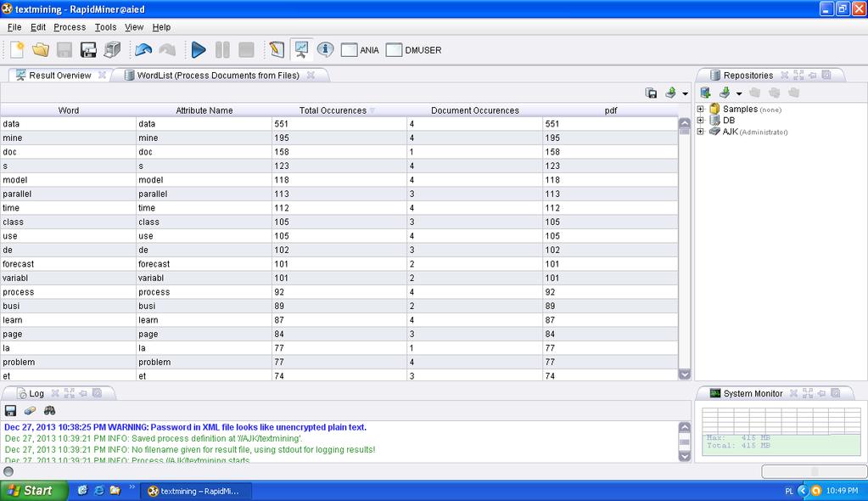This screenshot has width=868, height=501.
Task: Click the add repository icon in Repositories
Action: pyautogui.click(x=705, y=93)
